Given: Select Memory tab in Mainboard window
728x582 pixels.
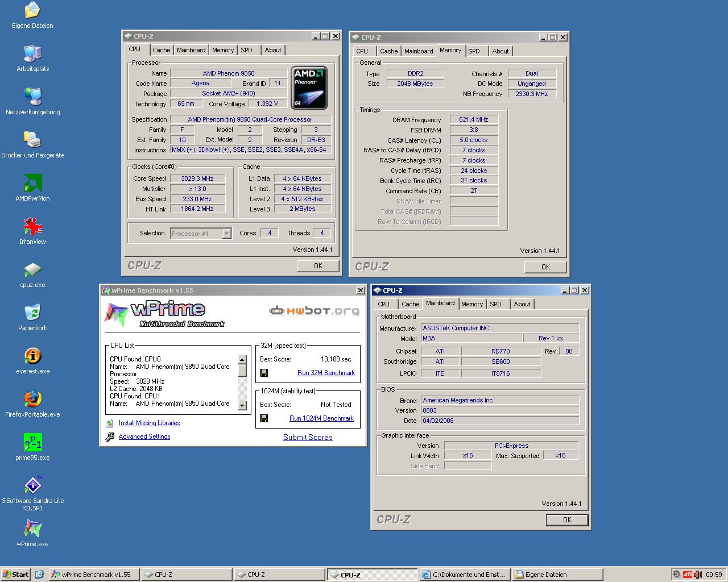Looking at the screenshot, I should tap(471, 304).
